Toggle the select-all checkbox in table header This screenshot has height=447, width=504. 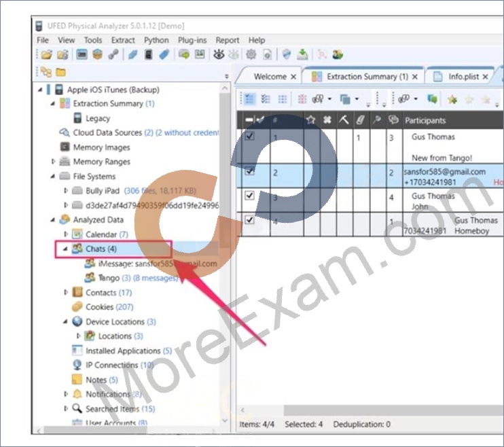point(255,120)
